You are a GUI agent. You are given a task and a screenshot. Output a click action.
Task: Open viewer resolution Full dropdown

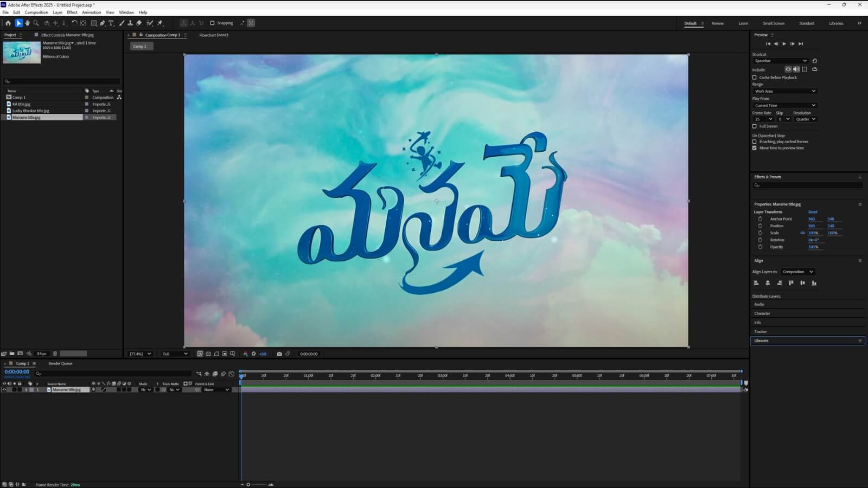[x=175, y=354]
